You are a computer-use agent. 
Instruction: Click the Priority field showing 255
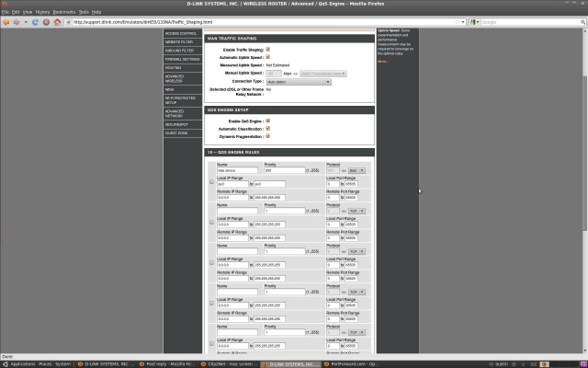[x=285, y=170]
